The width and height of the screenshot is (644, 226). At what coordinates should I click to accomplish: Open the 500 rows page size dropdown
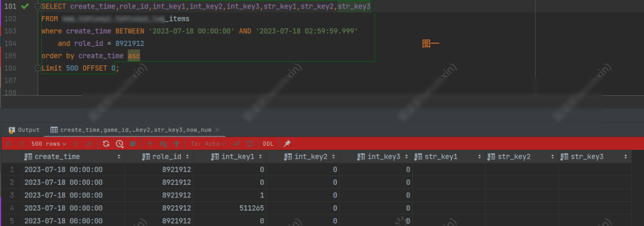pyautogui.click(x=49, y=144)
